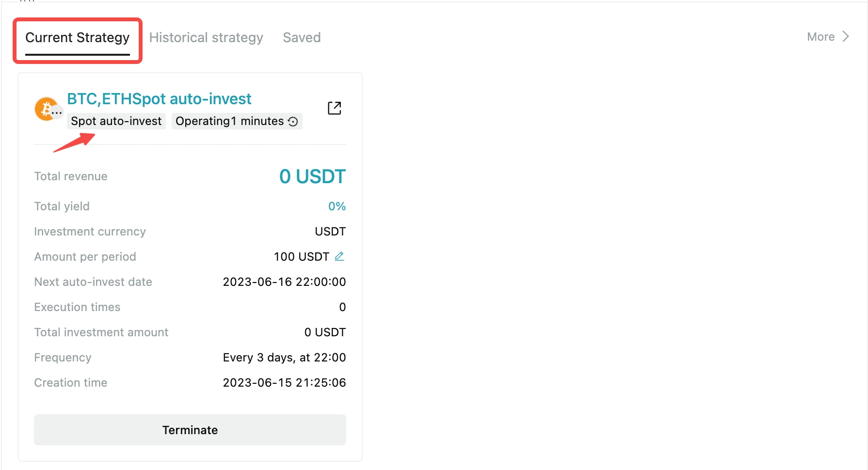The height and width of the screenshot is (470, 868).
Task: Click the Terminate button
Action: 190,429
